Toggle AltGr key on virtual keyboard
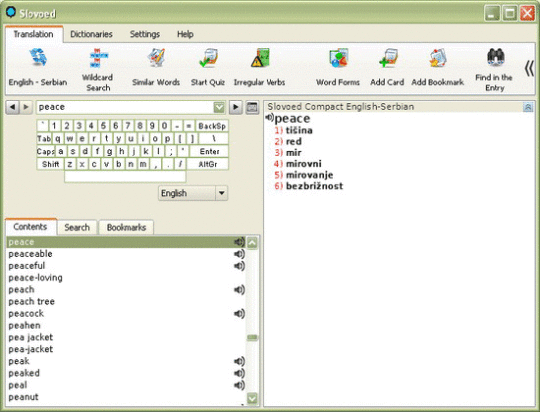 (x=208, y=164)
